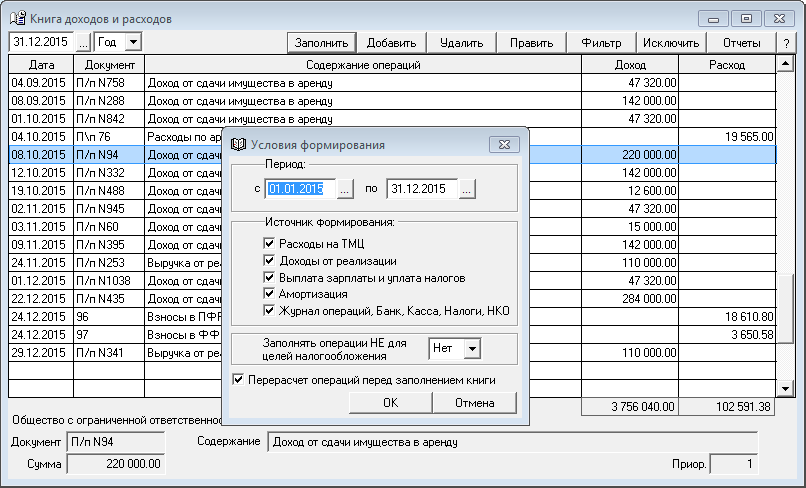The image size is (806, 488).
Task: Open the Отчеты button
Action: [741, 43]
